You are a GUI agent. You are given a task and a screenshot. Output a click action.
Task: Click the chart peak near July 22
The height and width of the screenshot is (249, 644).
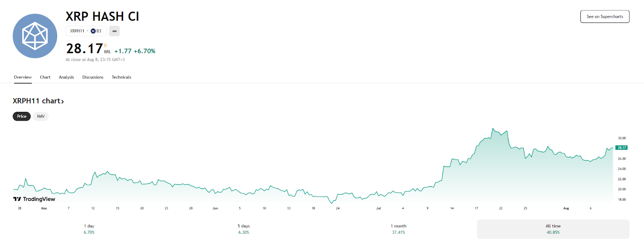[493, 129]
